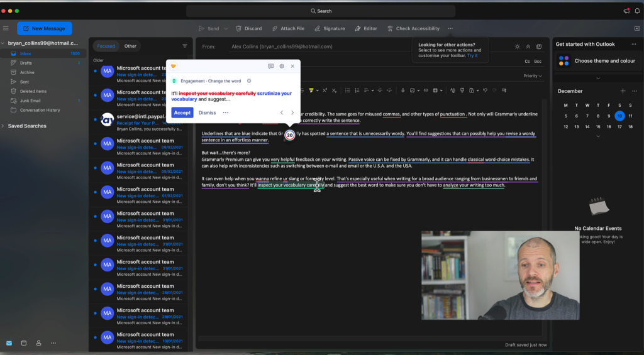Click the undo icon
Viewport: 644px width, 355px height.
pyautogui.click(x=485, y=90)
